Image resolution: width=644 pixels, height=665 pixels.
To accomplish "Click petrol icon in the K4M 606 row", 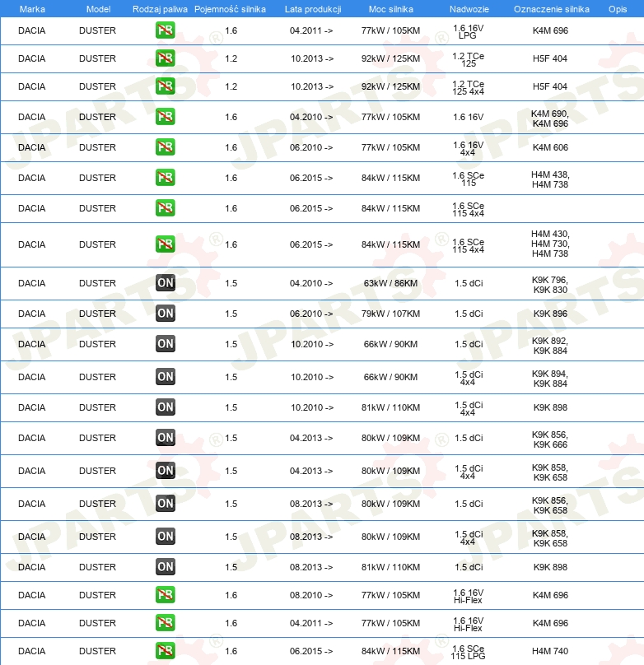I will tap(165, 147).
